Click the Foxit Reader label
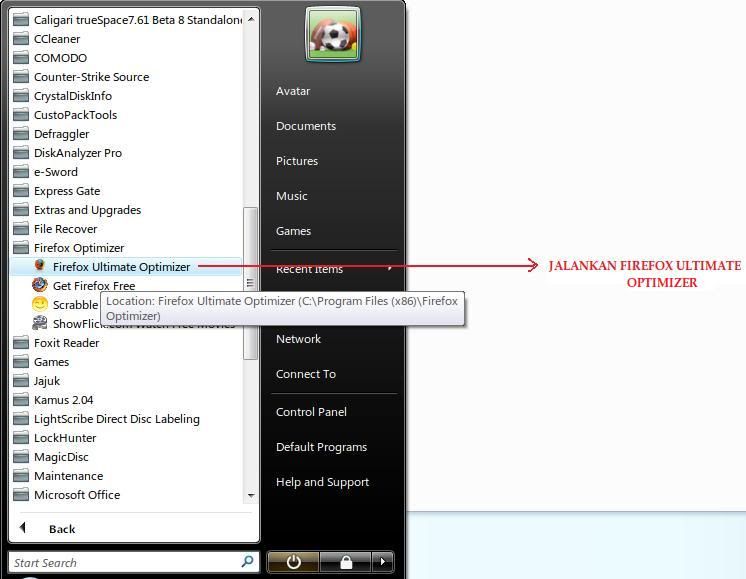 [67, 343]
